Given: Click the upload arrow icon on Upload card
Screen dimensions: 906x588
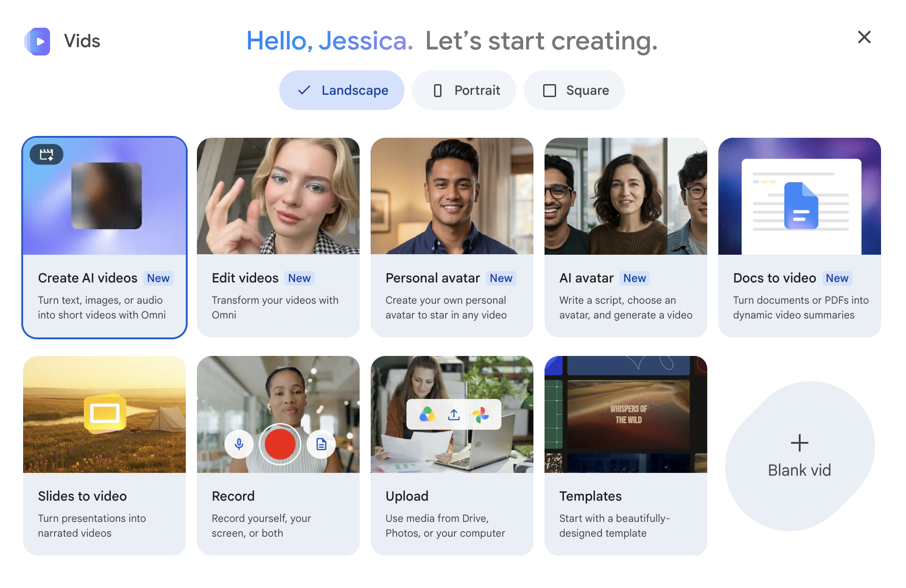Looking at the screenshot, I should 454,415.
